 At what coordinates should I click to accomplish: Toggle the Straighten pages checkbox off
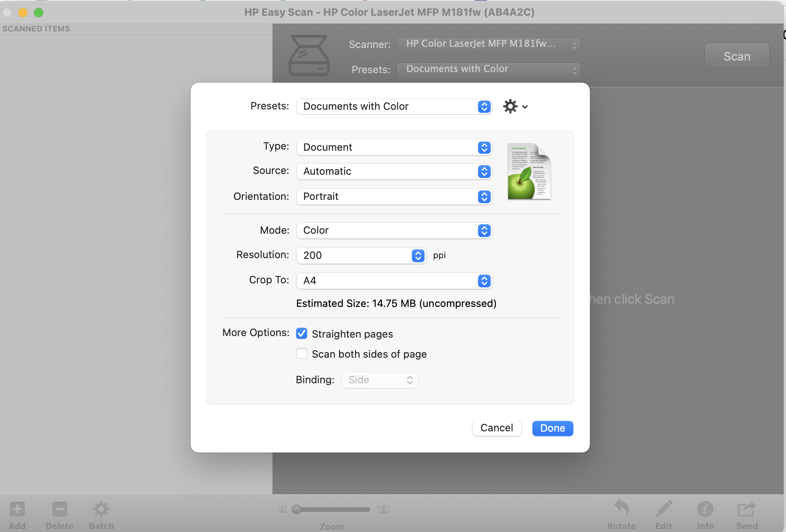point(302,333)
